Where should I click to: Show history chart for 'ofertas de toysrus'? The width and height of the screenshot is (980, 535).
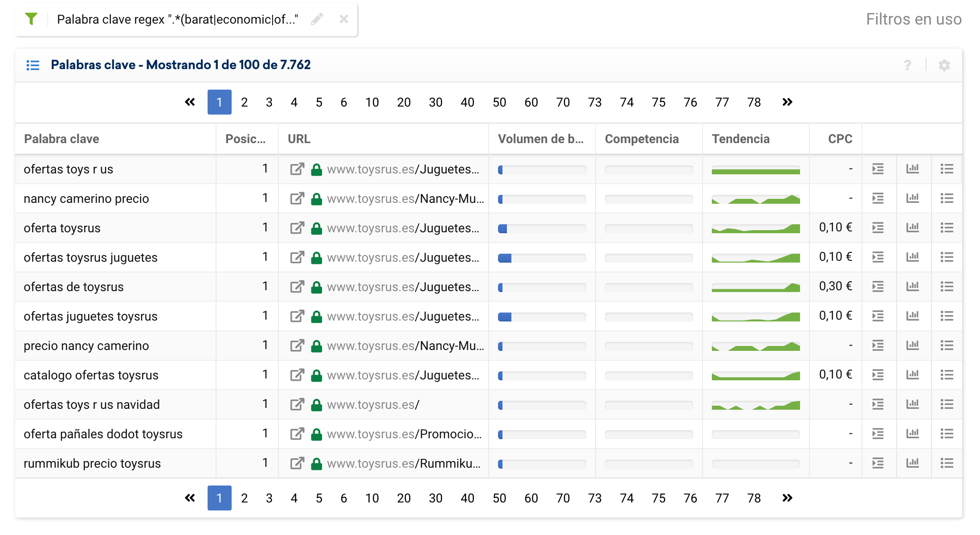tap(913, 287)
